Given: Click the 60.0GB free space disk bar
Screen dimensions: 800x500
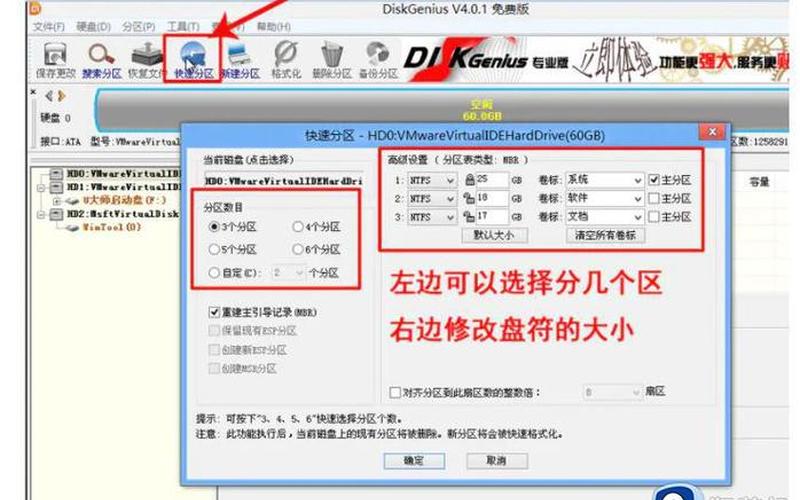Looking at the screenshot, I should tap(442, 110).
